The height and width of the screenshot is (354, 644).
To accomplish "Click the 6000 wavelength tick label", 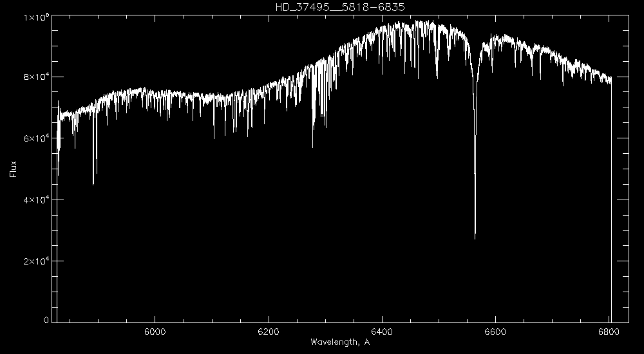I will [155, 332].
